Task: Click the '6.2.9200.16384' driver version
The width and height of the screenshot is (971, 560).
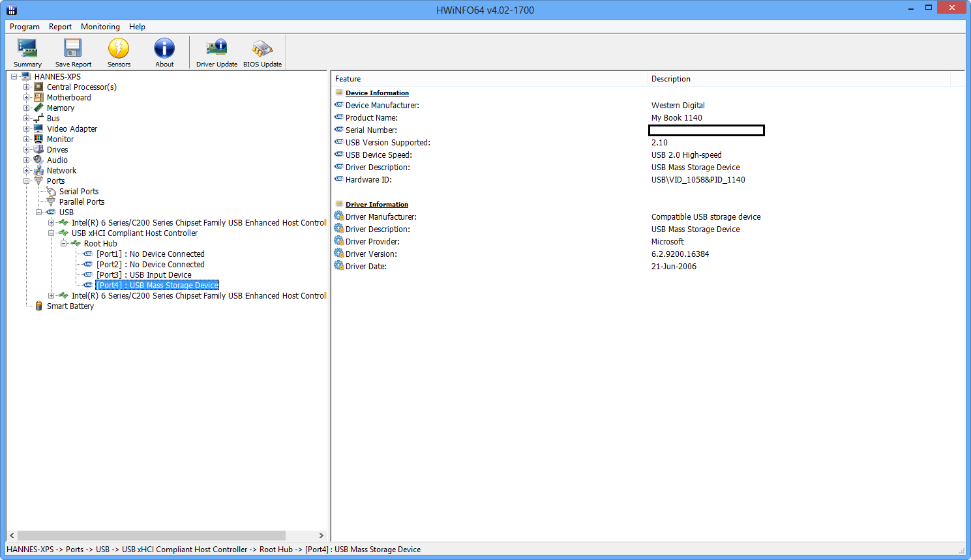Action: pos(680,254)
